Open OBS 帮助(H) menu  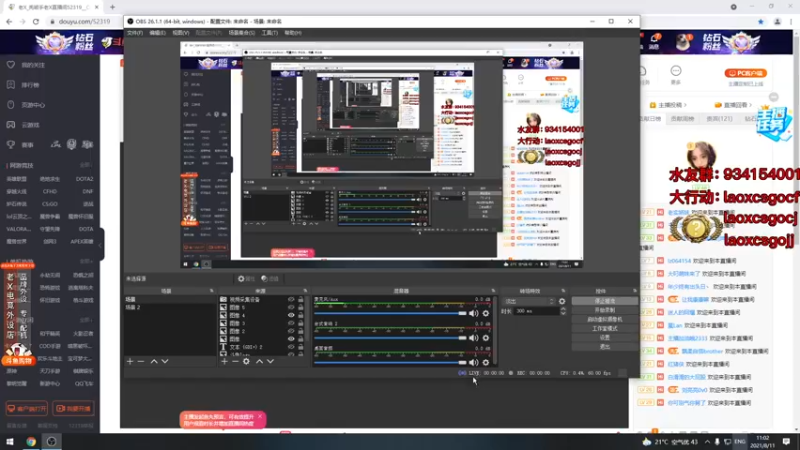pos(293,33)
